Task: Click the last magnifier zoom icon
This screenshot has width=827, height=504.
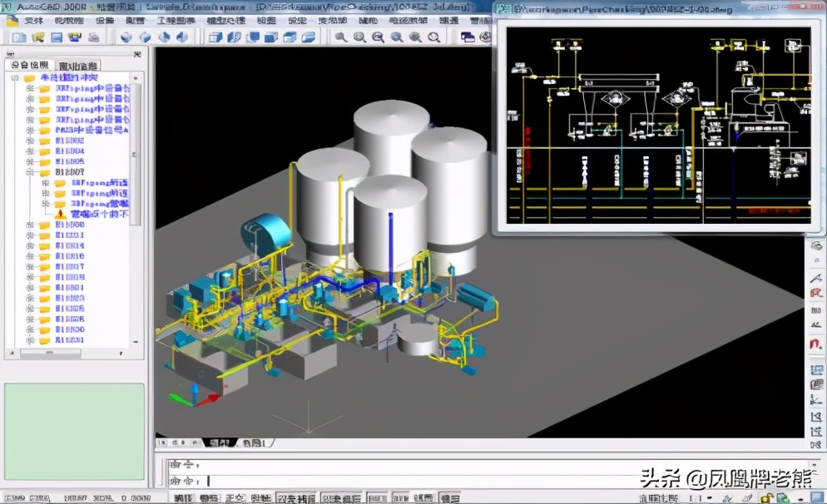Action: (x=433, y=37)
